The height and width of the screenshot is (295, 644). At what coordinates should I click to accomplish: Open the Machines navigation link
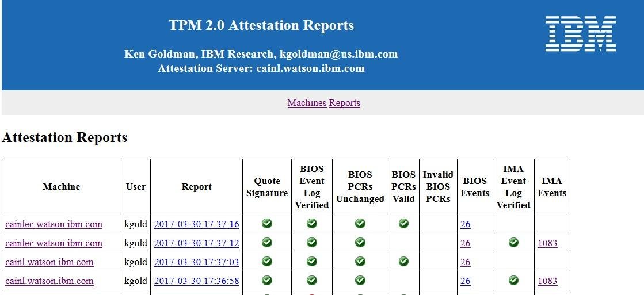307,103
